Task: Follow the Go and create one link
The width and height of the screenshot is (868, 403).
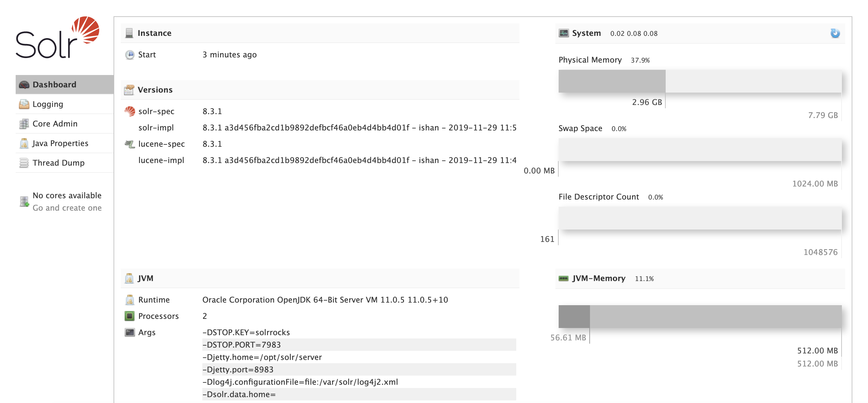Action: pyautogui.click(x=67, y=208)
